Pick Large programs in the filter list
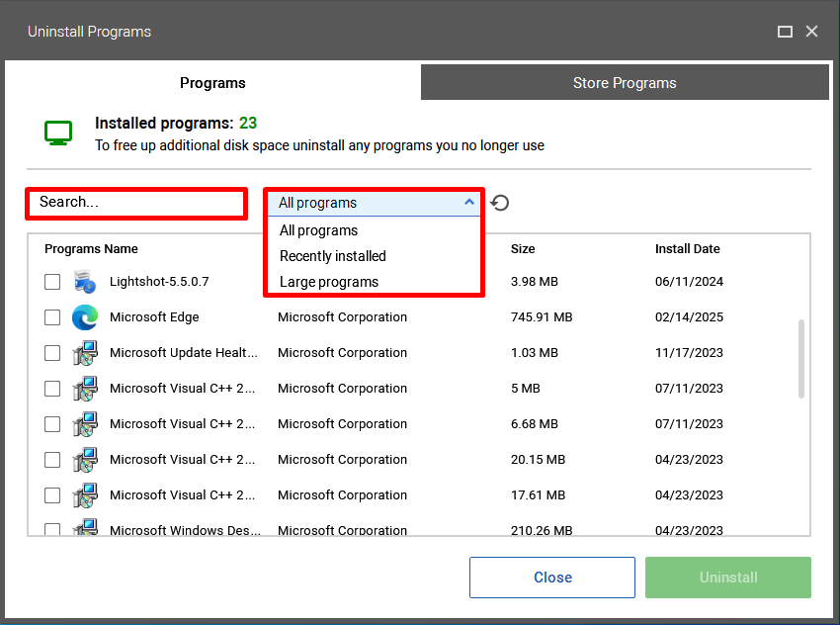This screenshot has width=840, height=625. (329, 282)
